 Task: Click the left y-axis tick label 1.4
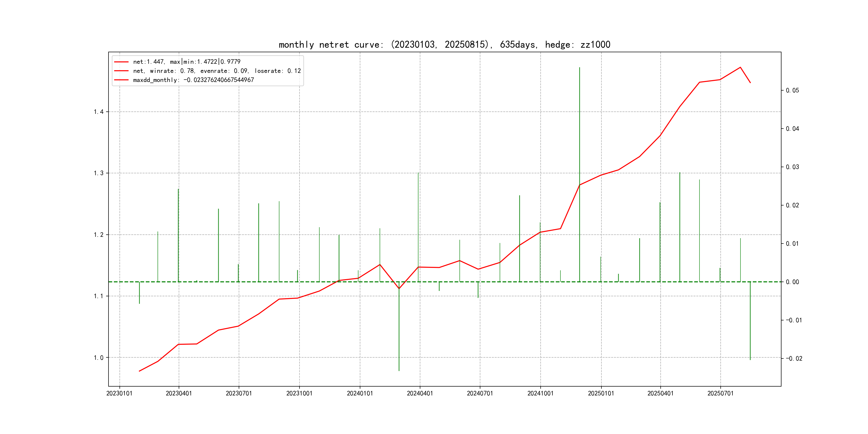pyautogui.click(x=98, y=112)
